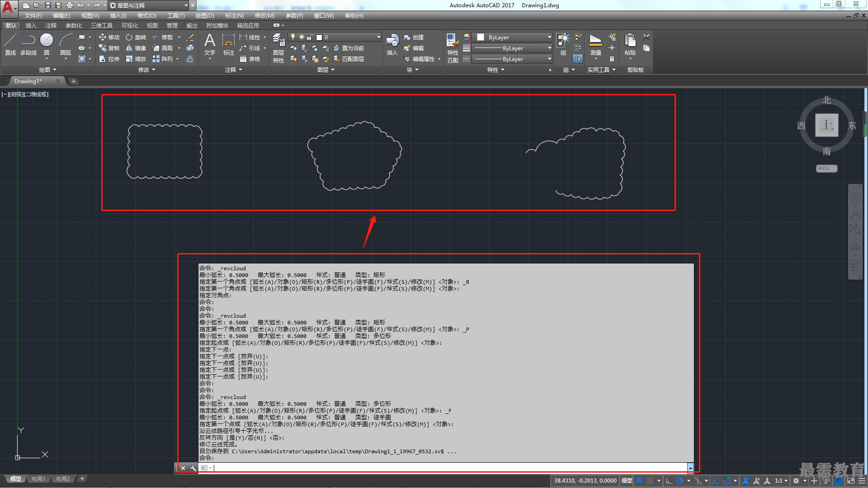This screenshot has width=868, height=488.
Task: Toggle object snap in status bar
Action: coord(726,481)
